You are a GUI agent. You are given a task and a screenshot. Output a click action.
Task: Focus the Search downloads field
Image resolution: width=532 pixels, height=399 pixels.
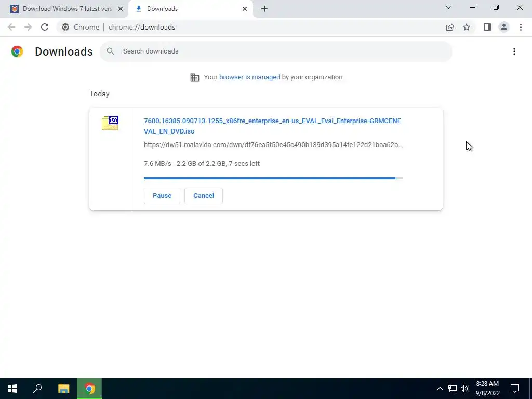276,51
